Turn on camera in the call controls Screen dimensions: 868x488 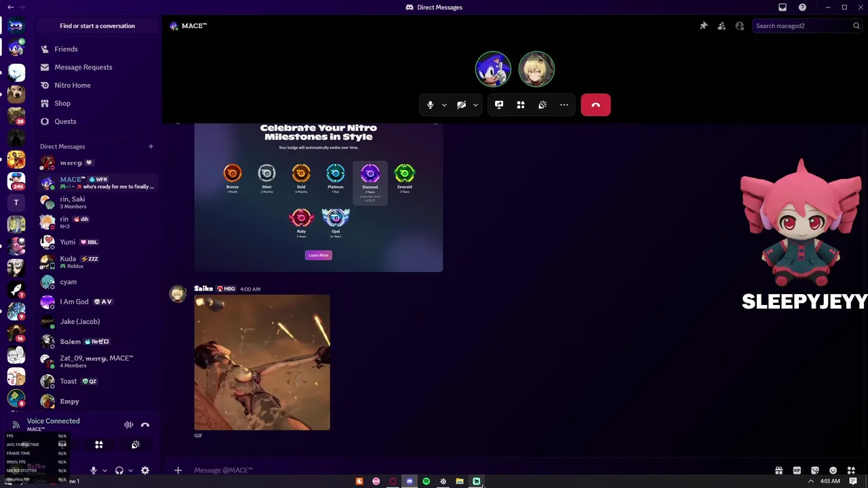pos(462,105)
